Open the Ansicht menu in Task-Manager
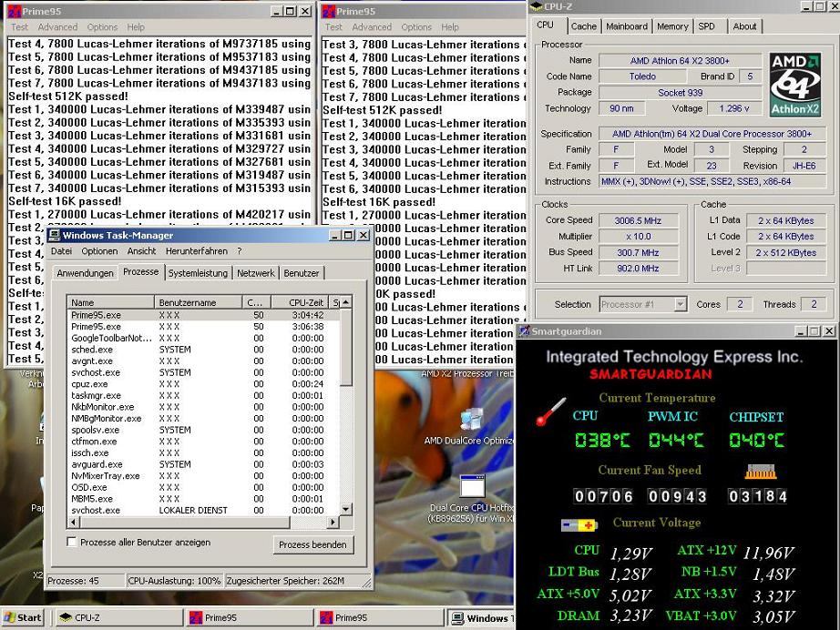The width and height of the screenshot is (840, 630). (x=141, y=251)
